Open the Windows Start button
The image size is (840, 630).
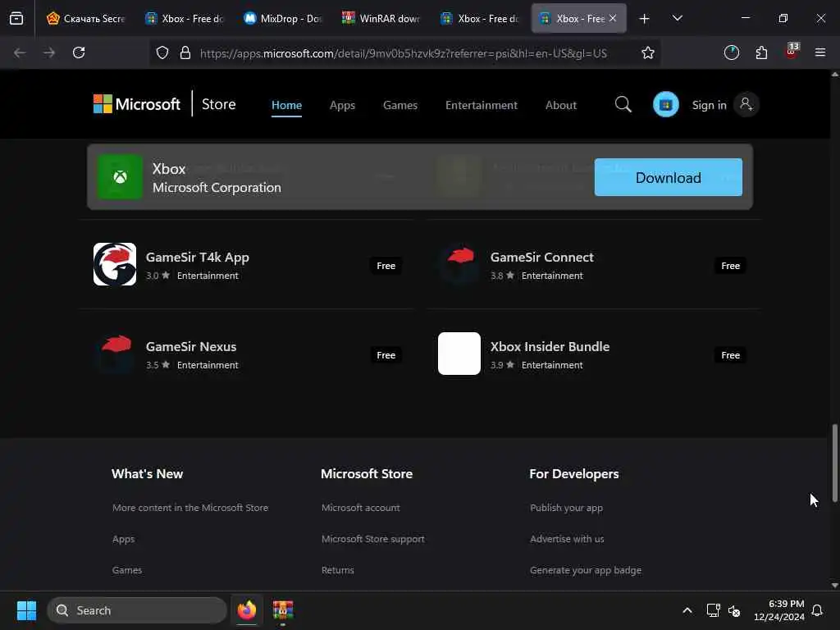pos(26,610)
